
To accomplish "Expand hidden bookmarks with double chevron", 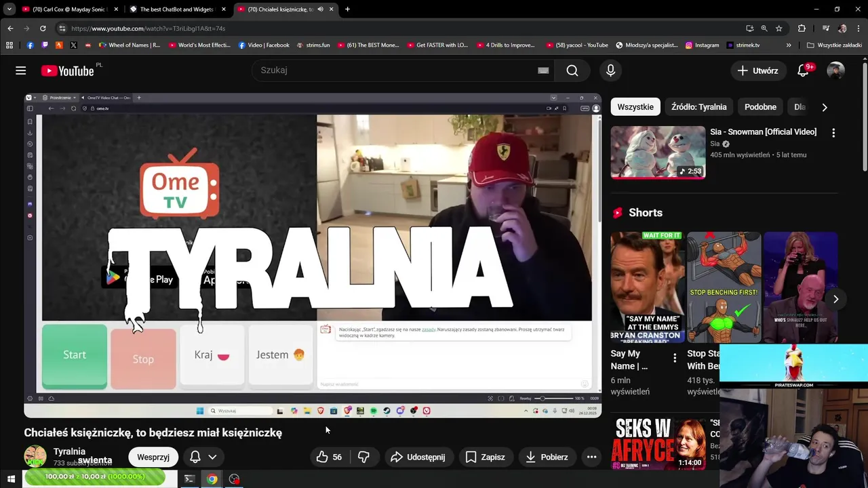I will point(789,45).
